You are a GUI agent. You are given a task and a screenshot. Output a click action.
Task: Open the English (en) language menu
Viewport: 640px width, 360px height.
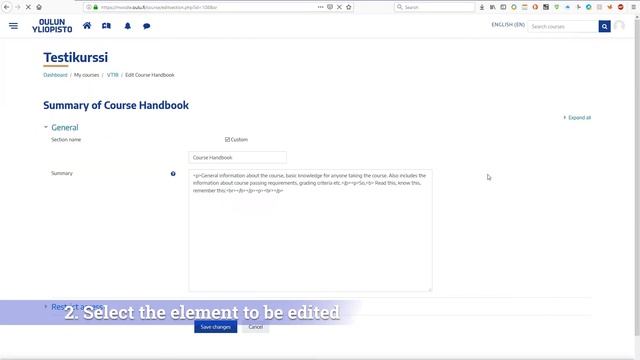(x=508, y=24)
